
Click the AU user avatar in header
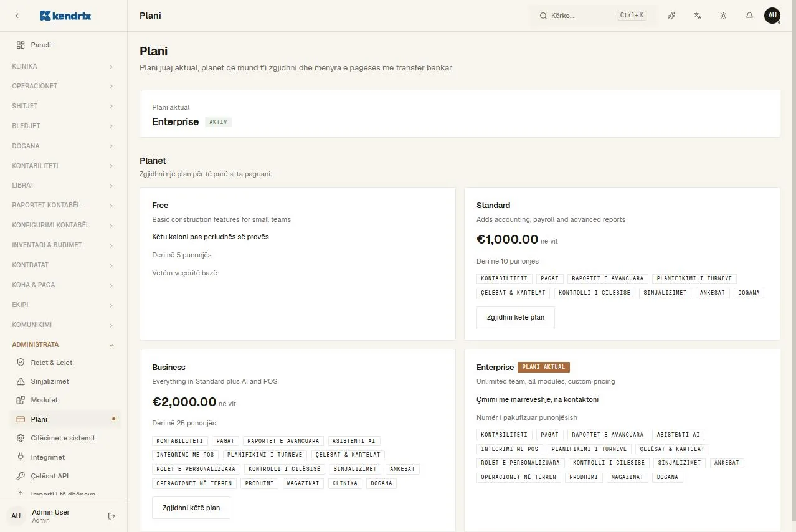(x=772, y=16)
